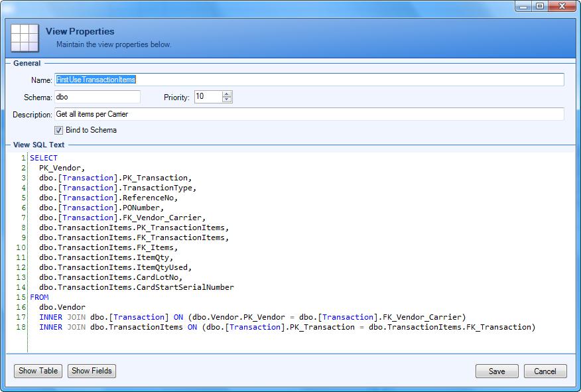Minimize the View Properties window
The width and height of the screenshot is (581, 392).
(525, 6)
